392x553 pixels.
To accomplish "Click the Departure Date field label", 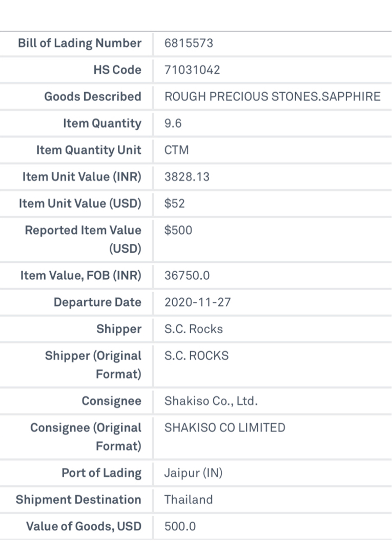I will click(x=97, y=303).
